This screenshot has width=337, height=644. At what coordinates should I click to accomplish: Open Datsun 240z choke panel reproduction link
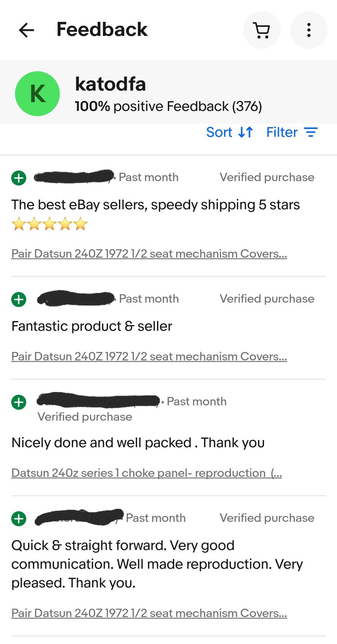(x=147, y=473)
